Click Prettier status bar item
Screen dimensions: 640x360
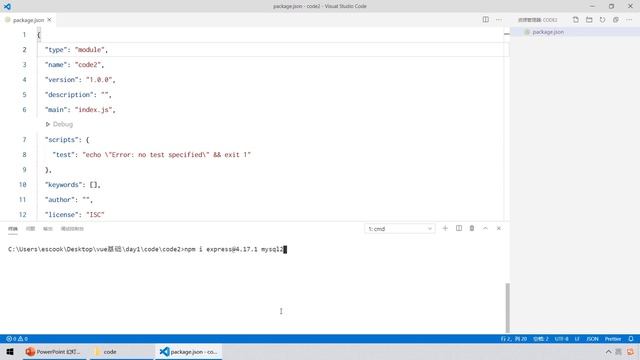click(613, 339)
